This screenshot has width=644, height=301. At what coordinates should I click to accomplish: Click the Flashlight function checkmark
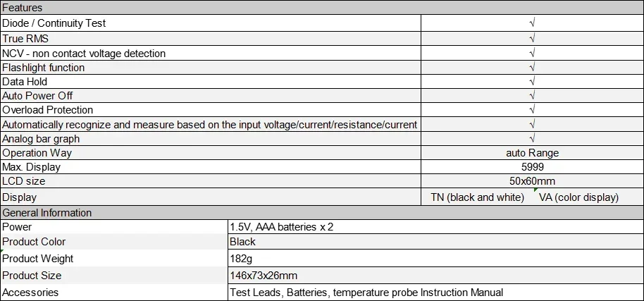pyautogui.click(x=532, y=68)
